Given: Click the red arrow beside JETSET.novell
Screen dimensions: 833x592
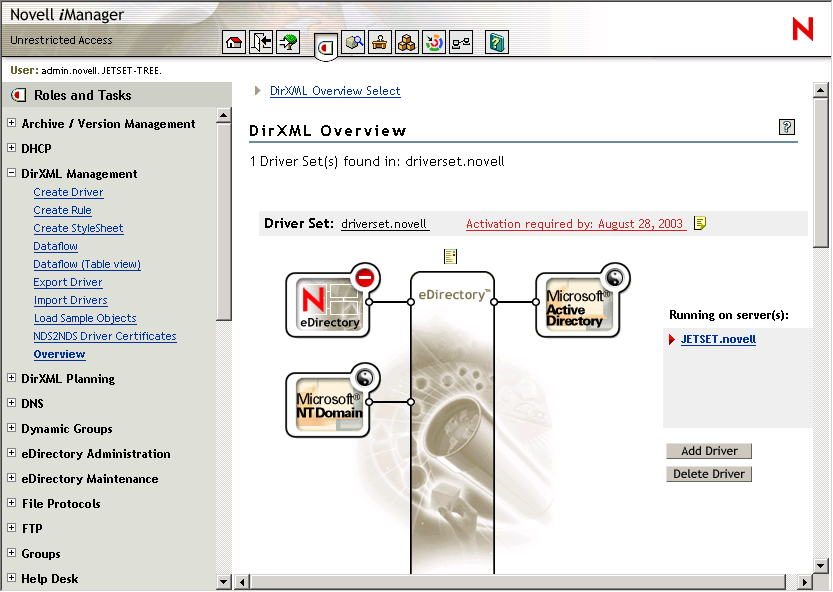Looking at the screenshot, I should 672,340.
